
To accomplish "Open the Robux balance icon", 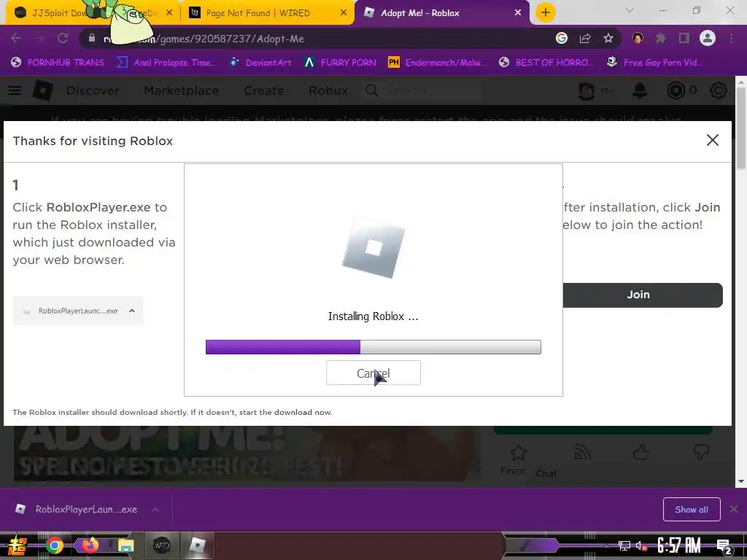I will pyautogui.click(x=676, y=90).
